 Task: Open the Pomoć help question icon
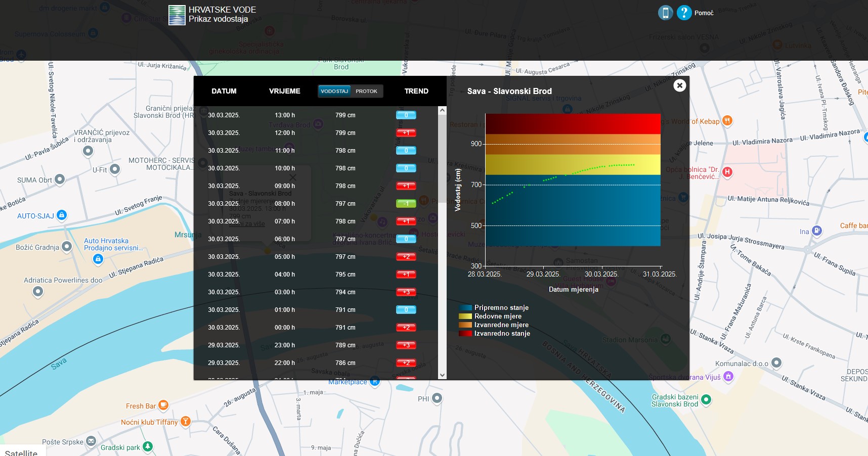[x=684, y=13]
